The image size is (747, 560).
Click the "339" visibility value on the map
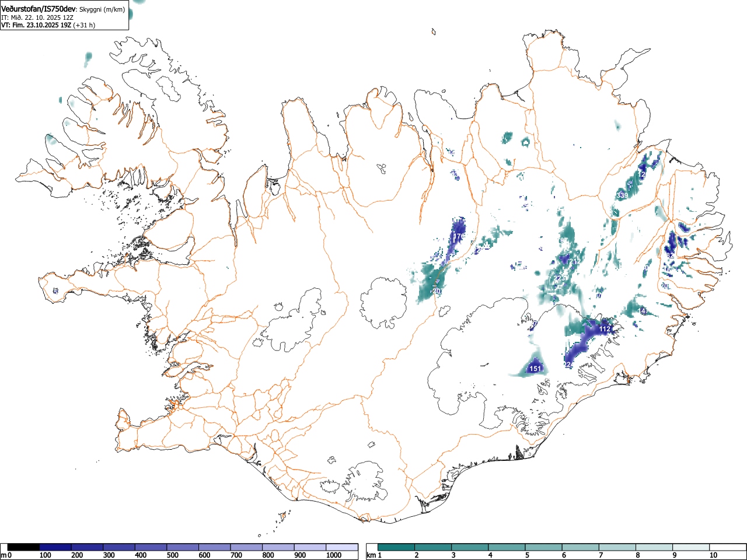622,195
